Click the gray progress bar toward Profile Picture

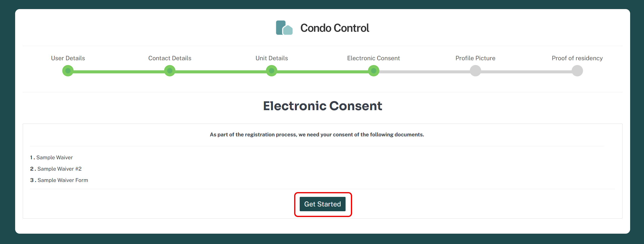424,72
